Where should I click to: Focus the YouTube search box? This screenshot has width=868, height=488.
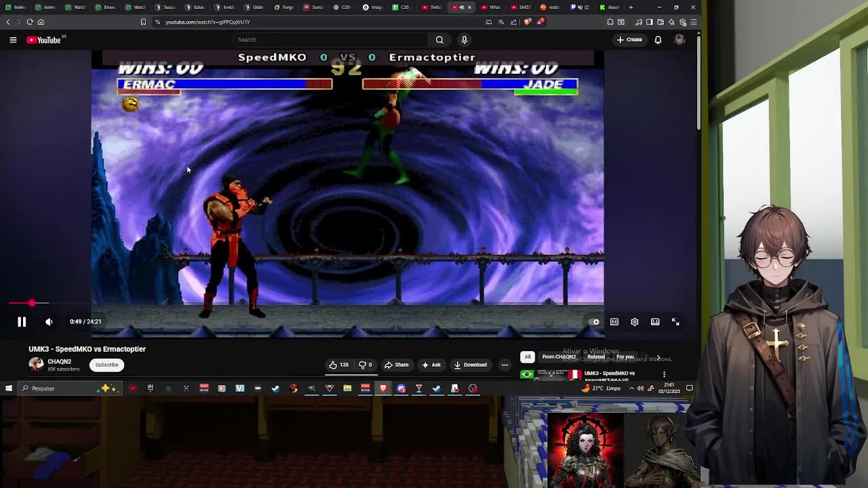(x=330, y=40)
